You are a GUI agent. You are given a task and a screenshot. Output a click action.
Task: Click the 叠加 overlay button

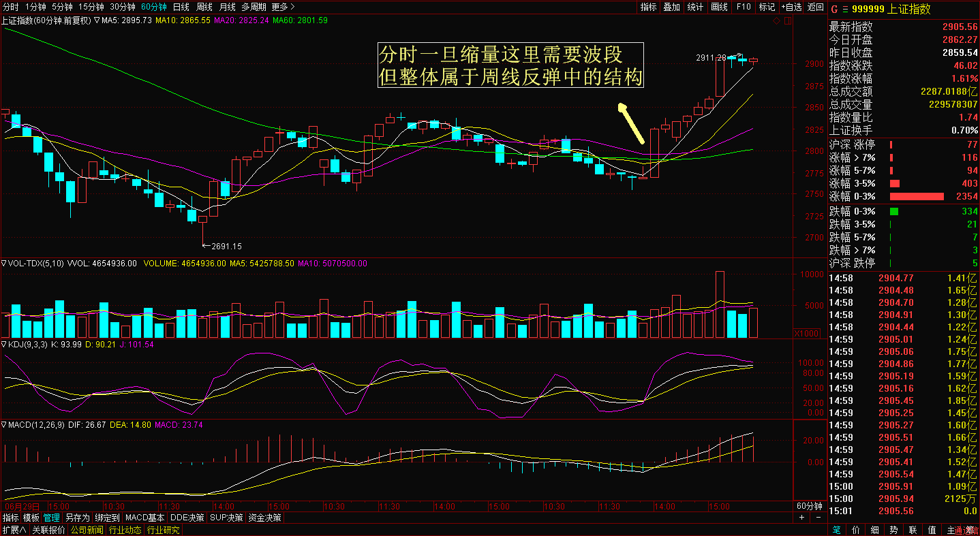[x=671, y=7]
